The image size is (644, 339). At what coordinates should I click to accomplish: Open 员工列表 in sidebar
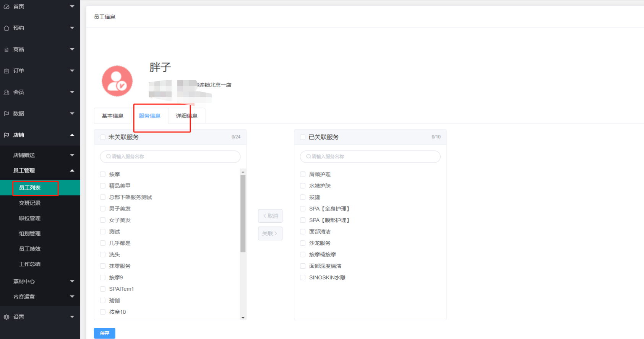[x=40, y=188]
